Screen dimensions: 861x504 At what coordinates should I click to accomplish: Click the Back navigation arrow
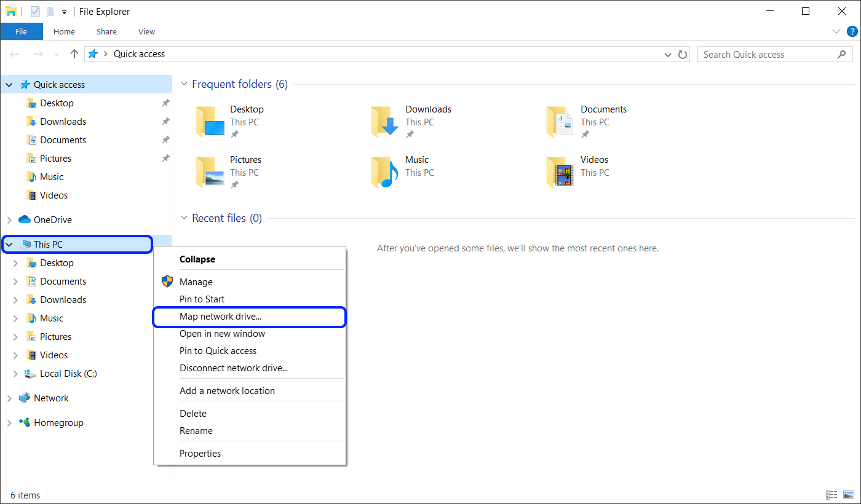tap(15, 54)
